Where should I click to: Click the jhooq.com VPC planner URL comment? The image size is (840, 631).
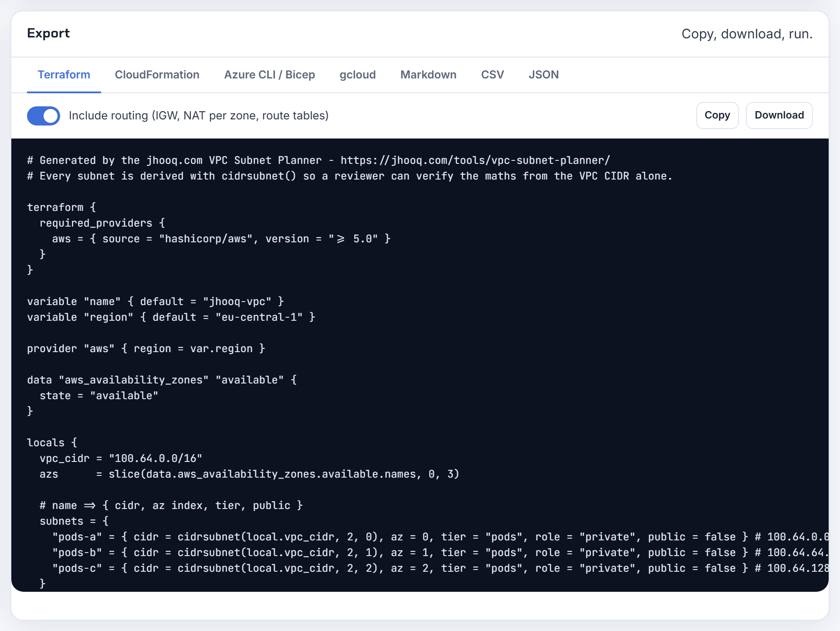(318, 160)
